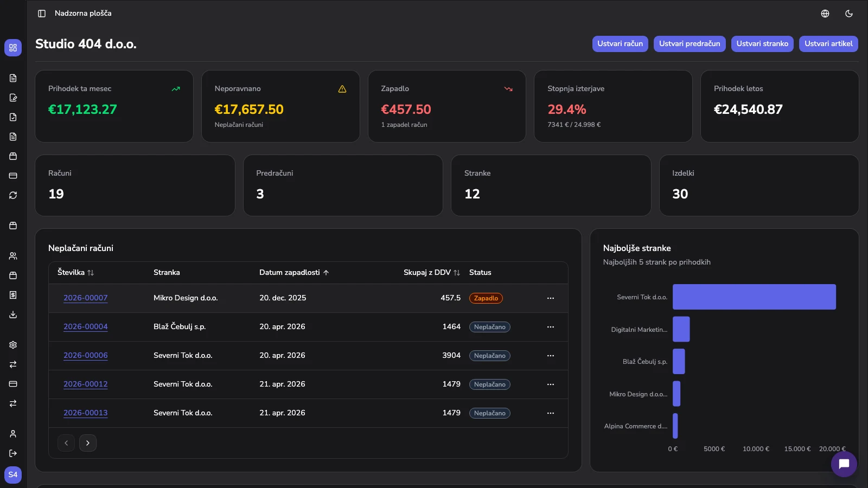868x488 pixels.
Task: Click the Ustvari račun button
Action: (x=620, y=44)
